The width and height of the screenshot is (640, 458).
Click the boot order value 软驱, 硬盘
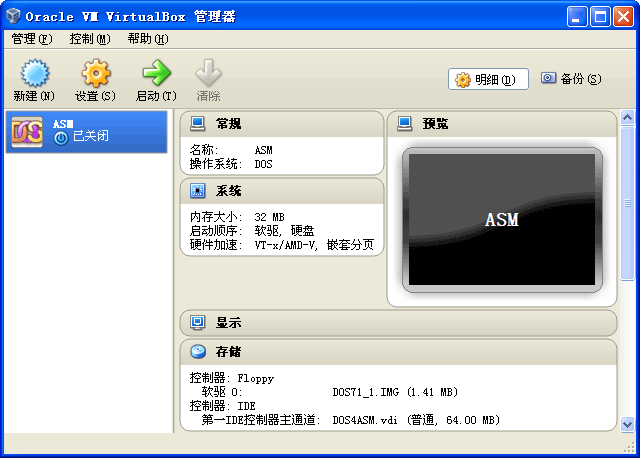[x=284, y=231]
